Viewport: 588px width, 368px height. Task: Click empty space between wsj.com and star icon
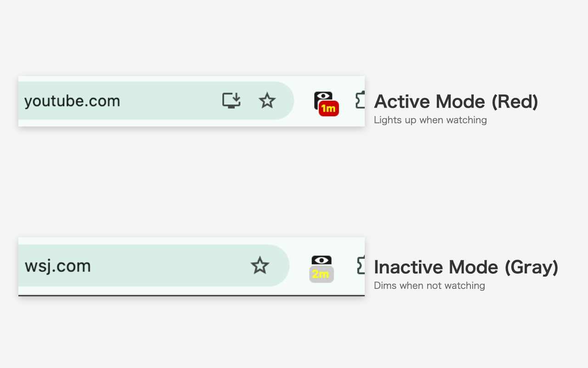(x=170, y=266)
